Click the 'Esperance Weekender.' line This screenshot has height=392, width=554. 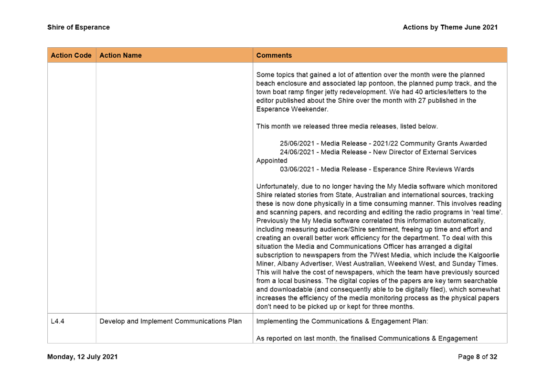click(292, 109)
